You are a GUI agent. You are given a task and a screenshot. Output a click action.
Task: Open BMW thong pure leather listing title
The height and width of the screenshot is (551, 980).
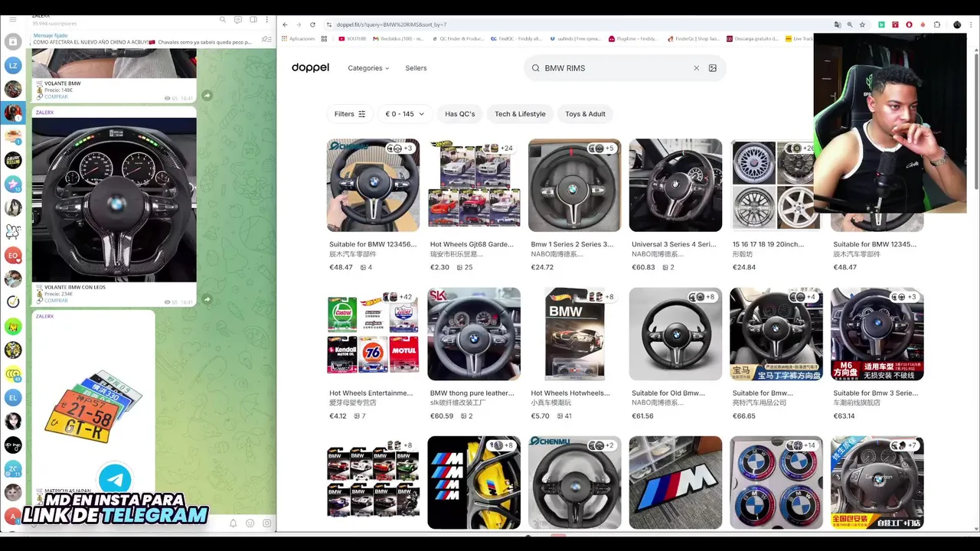(472, 393)
